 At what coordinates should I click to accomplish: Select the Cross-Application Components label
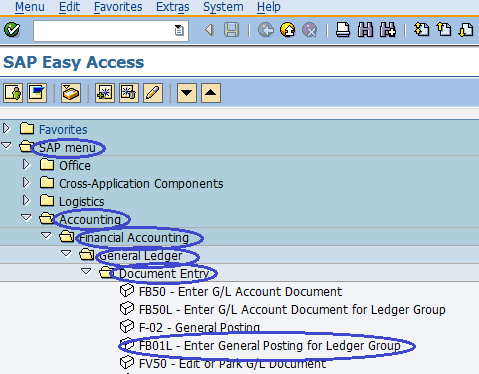coord(141,183)
